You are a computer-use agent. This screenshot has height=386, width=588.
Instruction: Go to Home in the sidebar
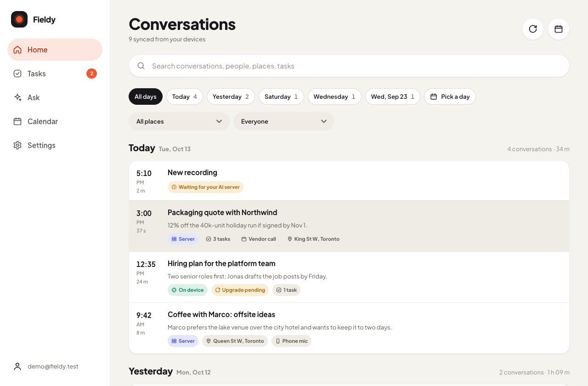pyautogui.click(x=55, y=50)
